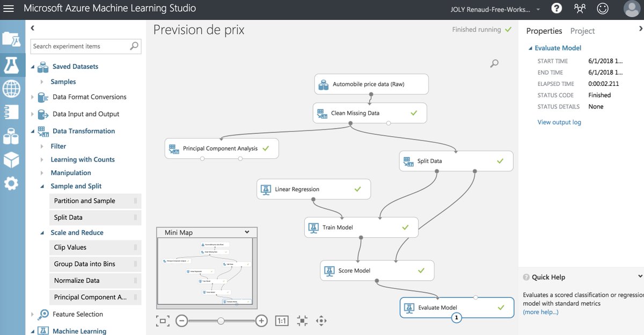Open Web Services globe icon
Screen dimensions: 644x335
tap(11, 88)
